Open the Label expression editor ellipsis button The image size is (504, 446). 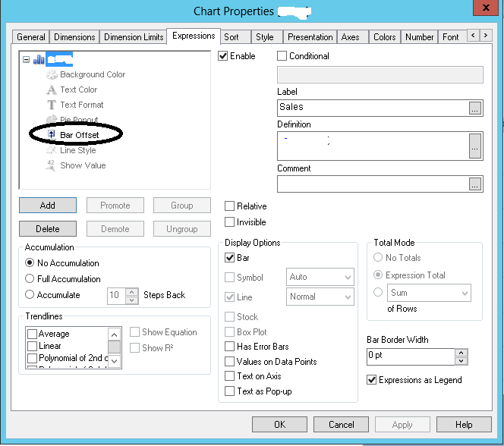474,108
